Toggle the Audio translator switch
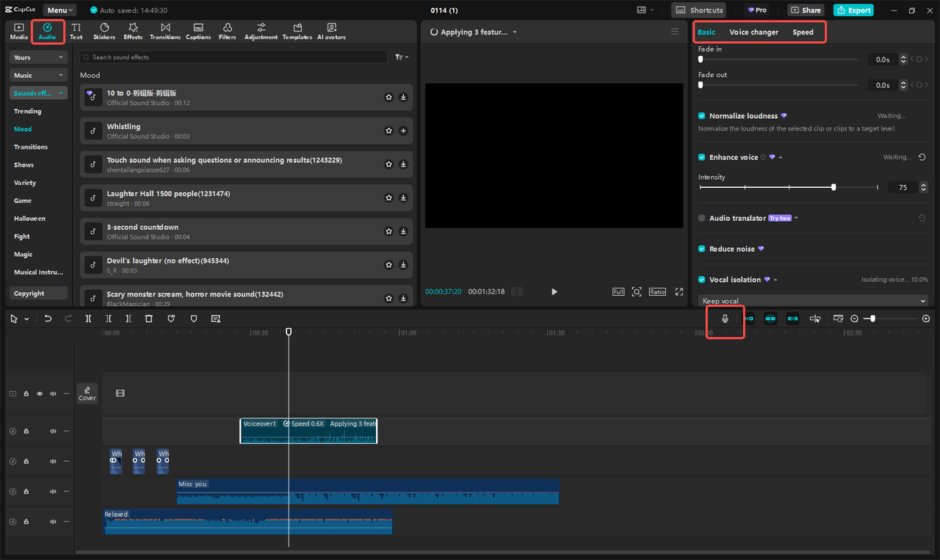 click(x=701, y=217)
